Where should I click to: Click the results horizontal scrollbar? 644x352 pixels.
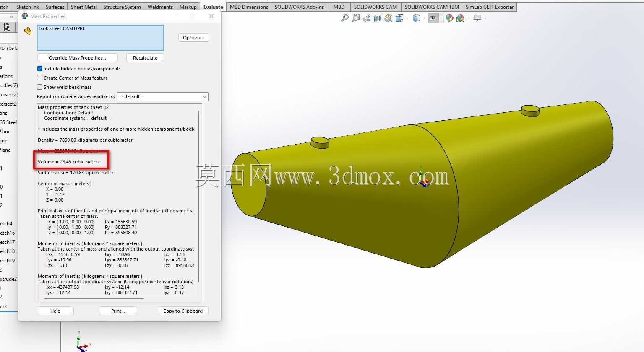(x=94, y=299)
